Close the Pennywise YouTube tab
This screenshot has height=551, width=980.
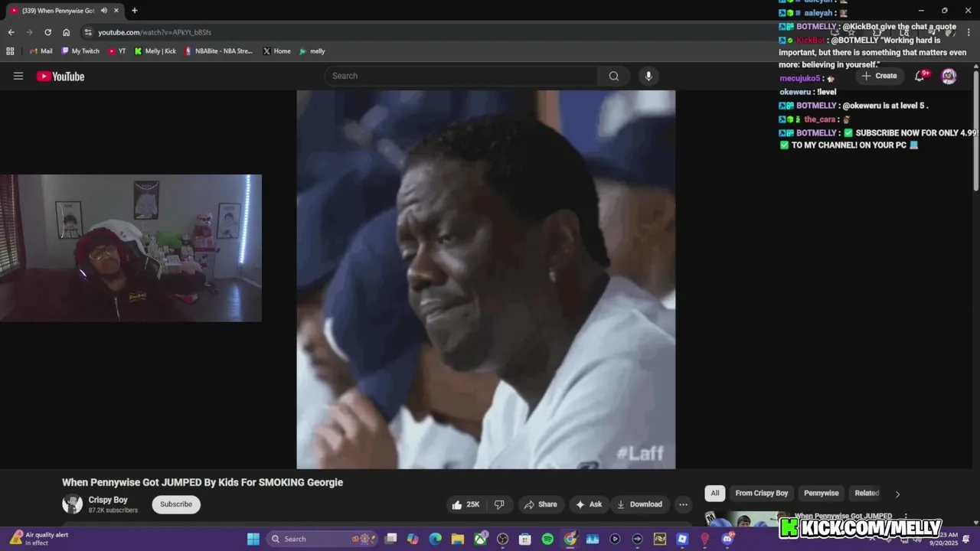pos(116,11)
